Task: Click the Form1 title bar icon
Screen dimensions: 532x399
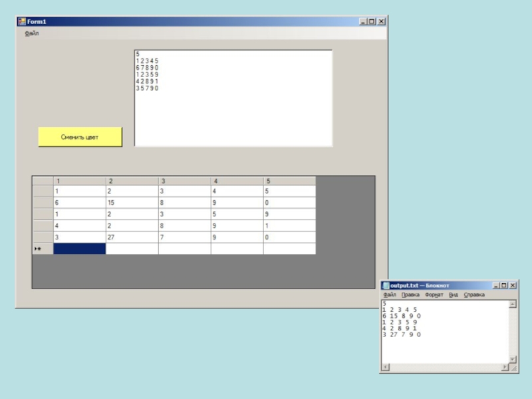Action: tap(21, 21)
